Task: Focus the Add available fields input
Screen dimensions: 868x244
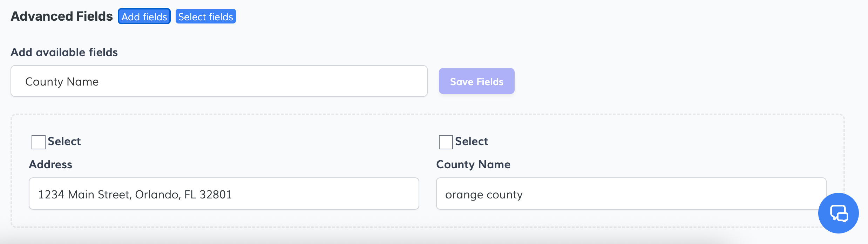Action: click(x=219, y=81)
